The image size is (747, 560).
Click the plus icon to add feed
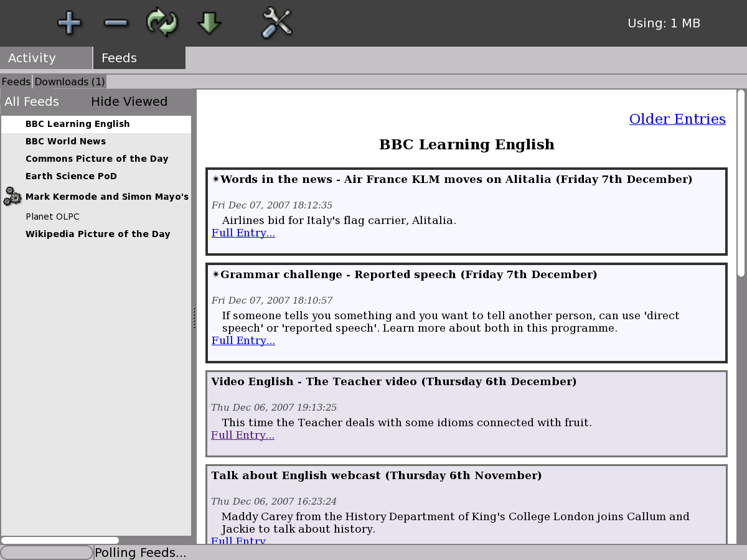pos(69,23)
